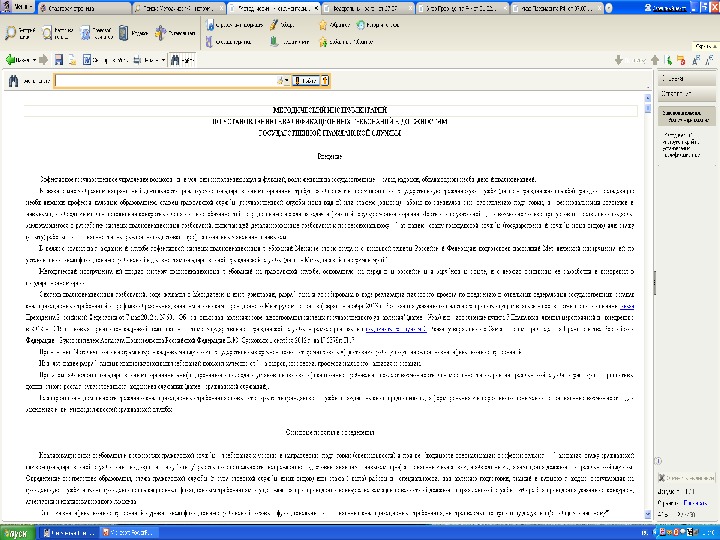Click in the find-text input field

[x=166, y=81]
